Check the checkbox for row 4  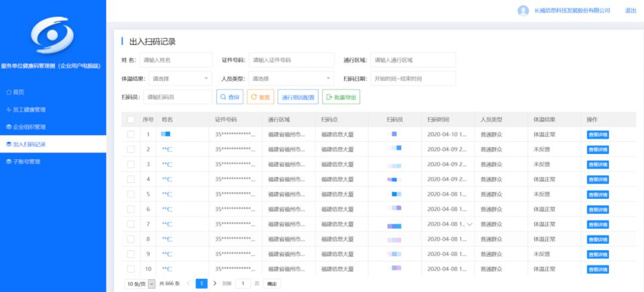(131, 179)
